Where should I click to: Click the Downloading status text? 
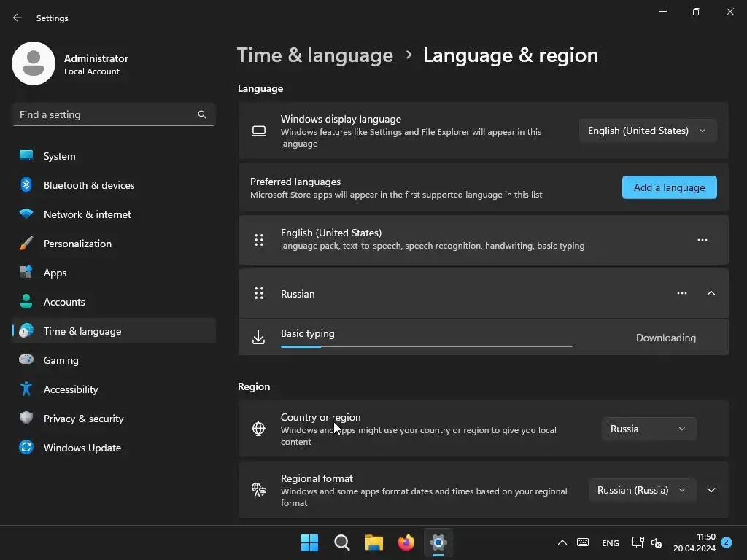click(665, 338)
